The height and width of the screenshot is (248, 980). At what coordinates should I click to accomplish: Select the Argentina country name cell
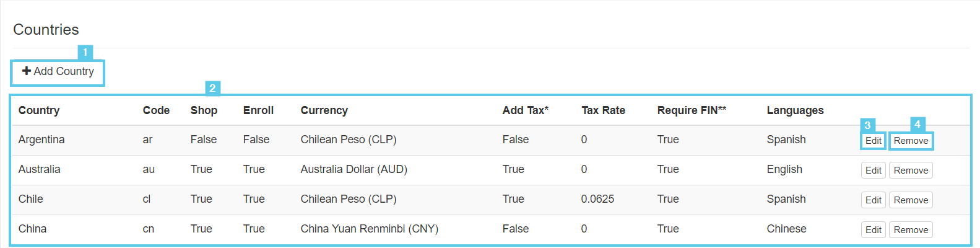[41, 139]
